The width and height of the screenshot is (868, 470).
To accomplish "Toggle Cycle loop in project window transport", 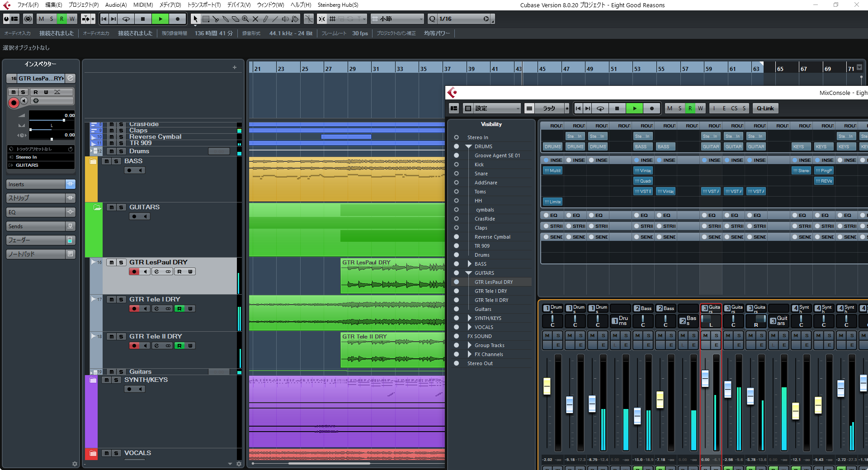I will click(x=126, y=19).
